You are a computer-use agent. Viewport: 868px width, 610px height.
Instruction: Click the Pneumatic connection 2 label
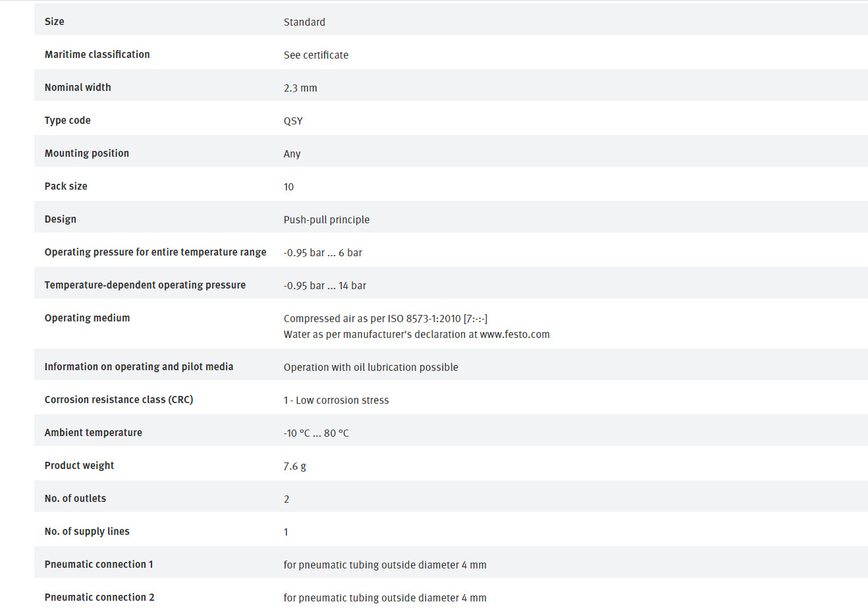[99, 597]
